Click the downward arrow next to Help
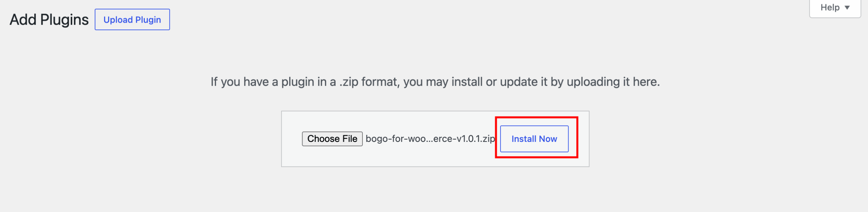The width and height of the screenshot is (868, 212). coord(847,8)
